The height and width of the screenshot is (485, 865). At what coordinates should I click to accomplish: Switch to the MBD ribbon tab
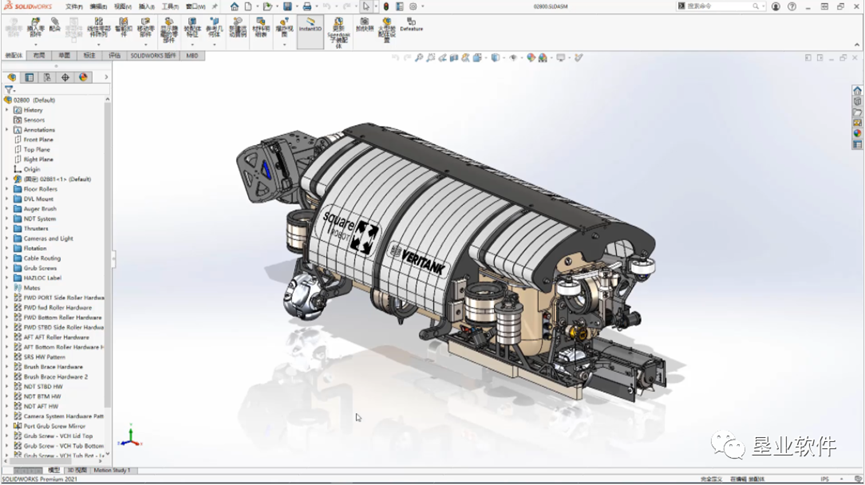192,56
